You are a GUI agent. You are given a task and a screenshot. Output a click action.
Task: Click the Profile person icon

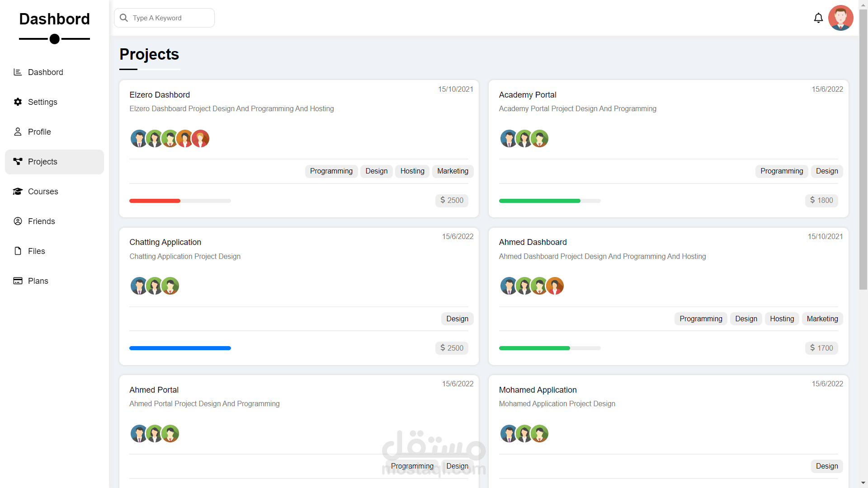click(18, 132)
